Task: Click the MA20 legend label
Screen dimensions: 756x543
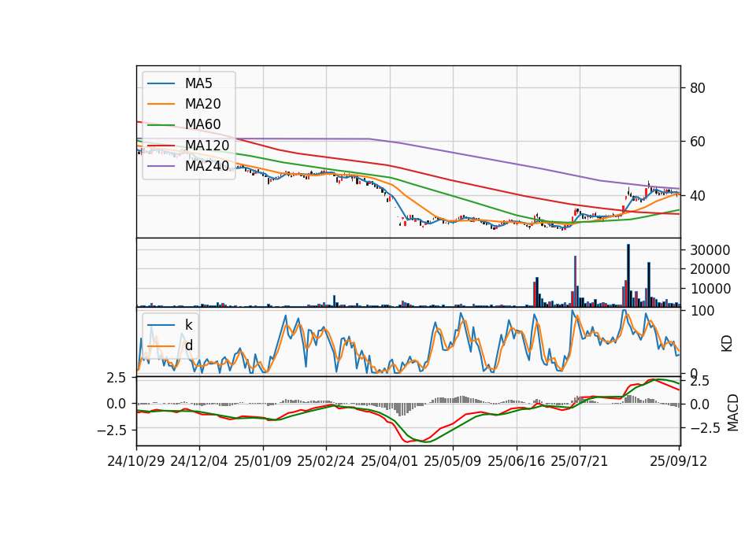Action: (202, 104)
